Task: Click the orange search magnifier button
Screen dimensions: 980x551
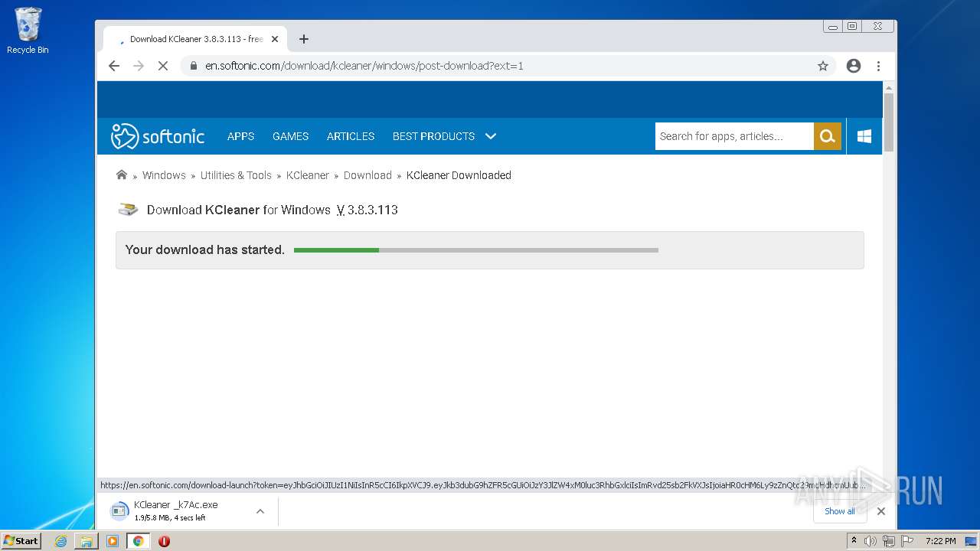Action: [x=827, y=136]
